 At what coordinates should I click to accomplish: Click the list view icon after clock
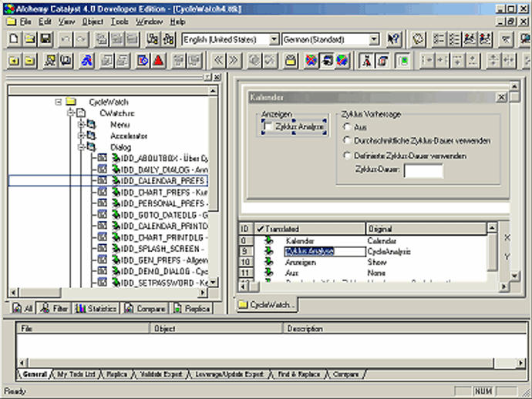click(x=439, y=39)
